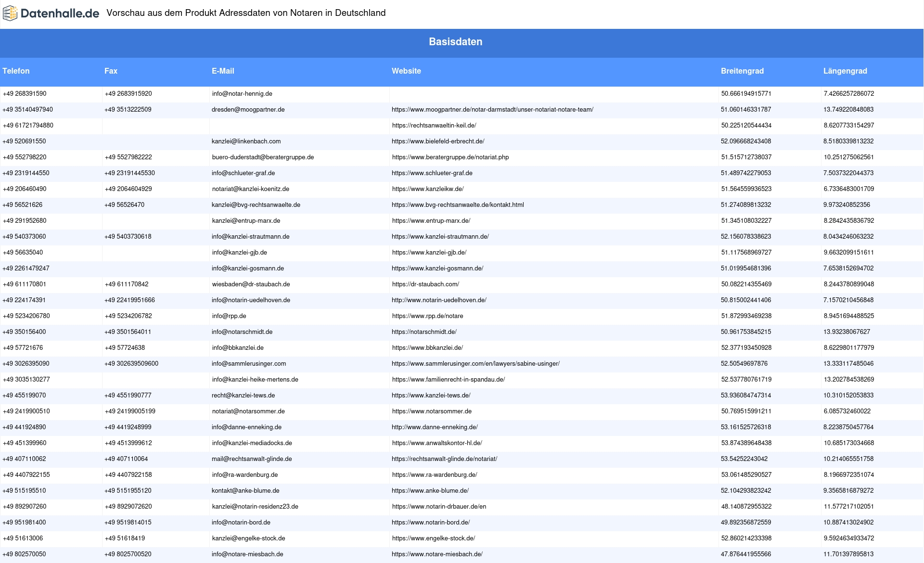Select phone number +49 291952680
Image resolution: width=924 pixels, height=563 pixels.
pos(25,221)
